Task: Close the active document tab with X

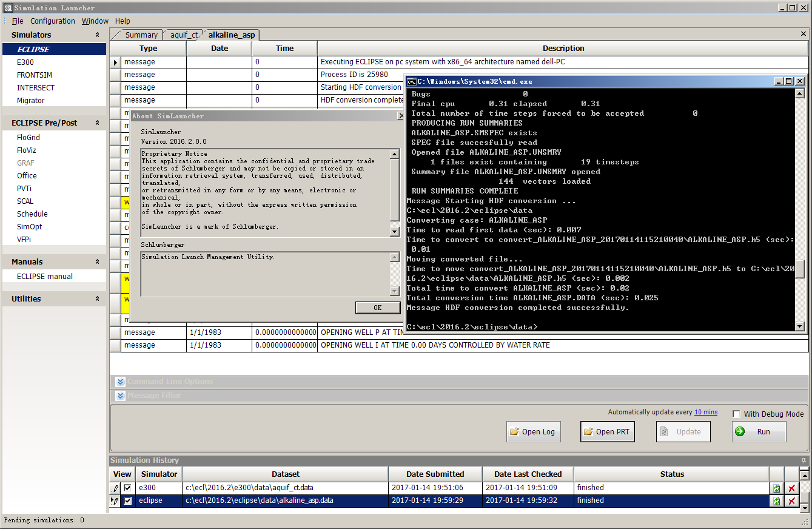Action: [x=804, y=34]
